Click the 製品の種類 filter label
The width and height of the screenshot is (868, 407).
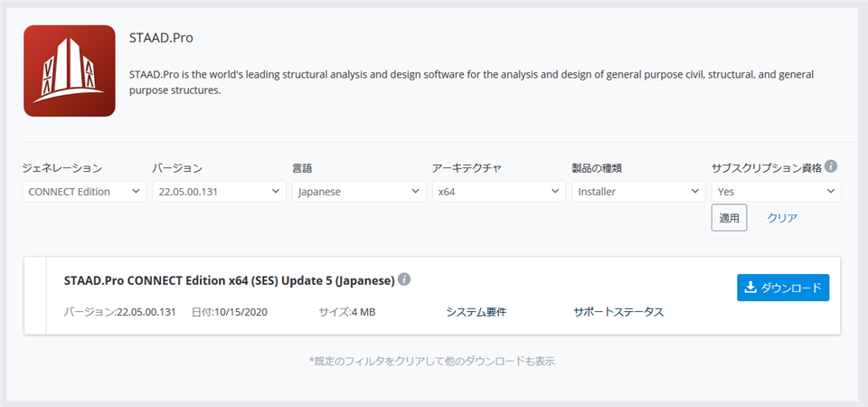599,168
